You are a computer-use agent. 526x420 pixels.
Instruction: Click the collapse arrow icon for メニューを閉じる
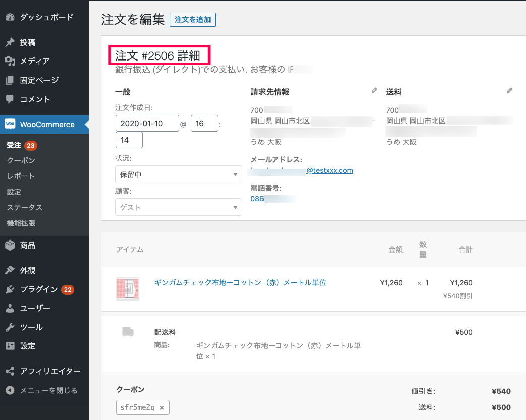click(x=10, y=390)
